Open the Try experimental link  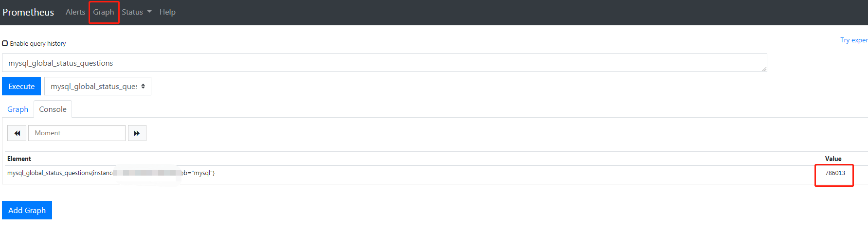[x=854, y=40]
